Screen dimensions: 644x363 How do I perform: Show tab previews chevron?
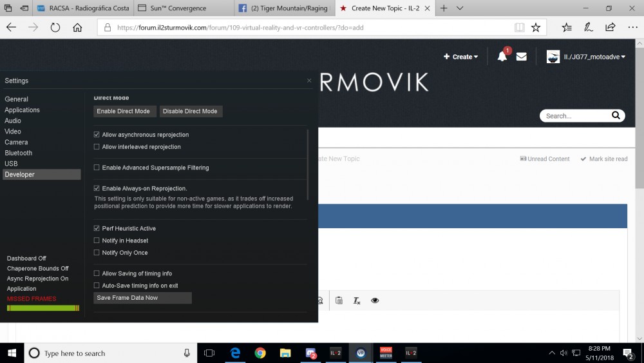tap(460, 8)
